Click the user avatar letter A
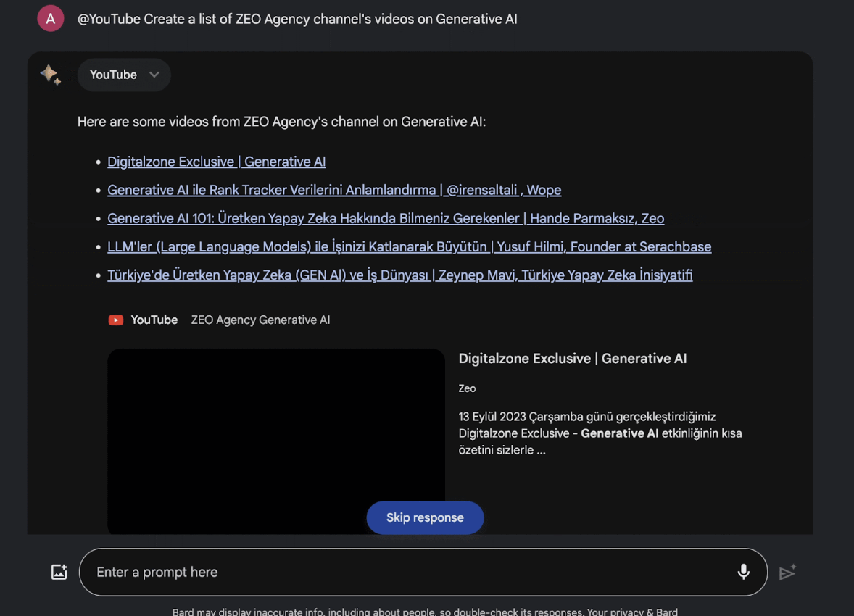This screenshot has height=616, width=854. pos(51,19)
